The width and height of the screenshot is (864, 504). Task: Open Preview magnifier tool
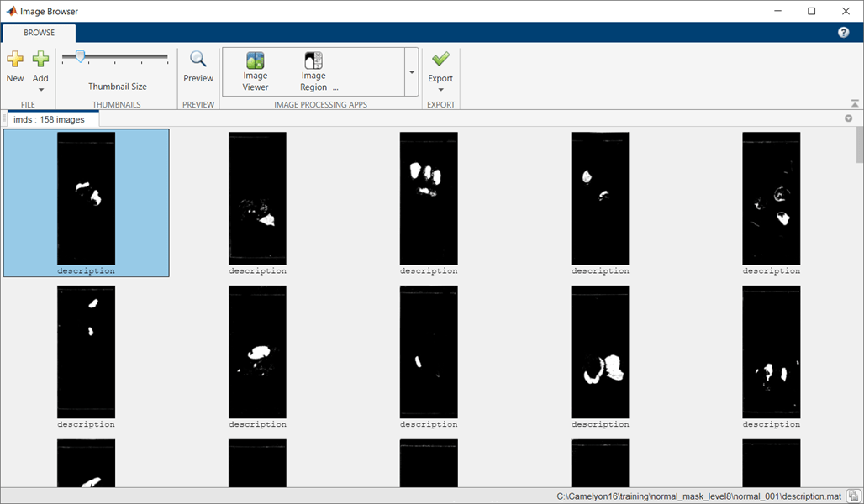(198, 59)
